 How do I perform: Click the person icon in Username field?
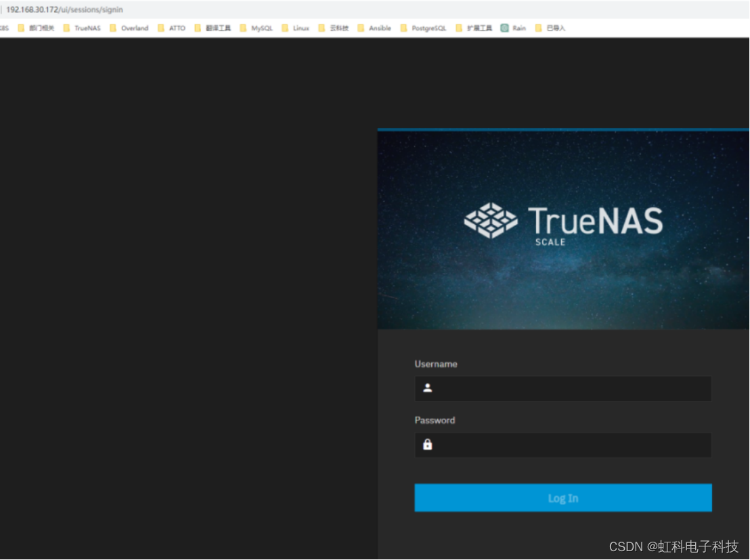(428, 388)
